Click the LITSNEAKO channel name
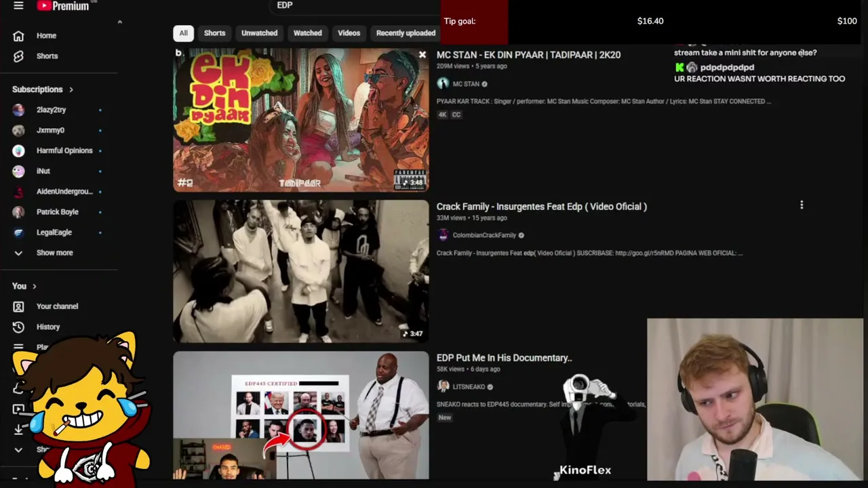Viewport: 868px width, 488px height. 469,387
